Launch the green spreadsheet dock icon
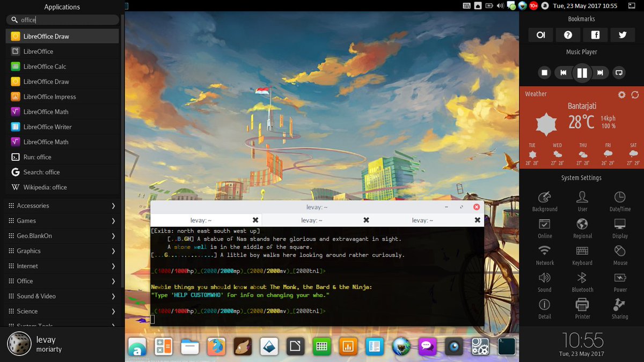The width and height of the screenshot is (644, 362). point(321,347)
